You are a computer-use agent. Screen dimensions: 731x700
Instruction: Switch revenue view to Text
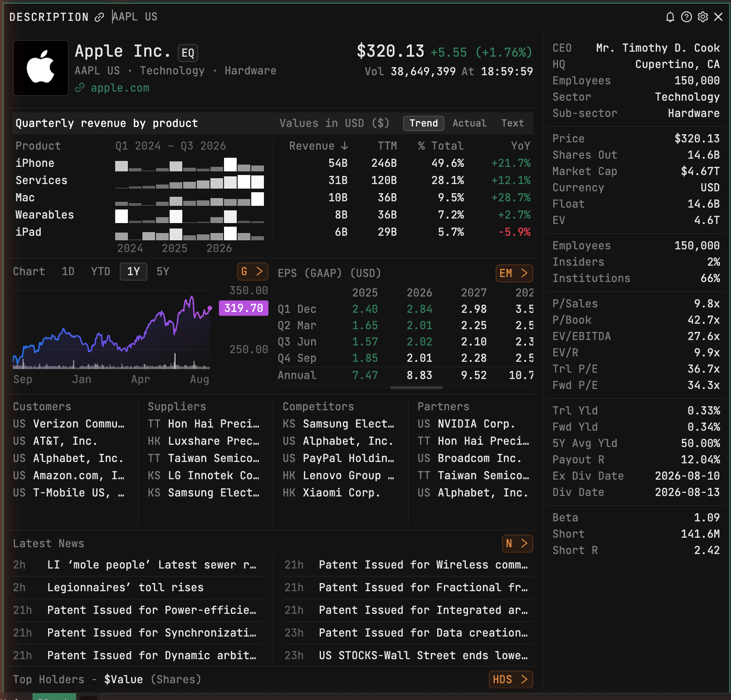(x=512, y=123)
